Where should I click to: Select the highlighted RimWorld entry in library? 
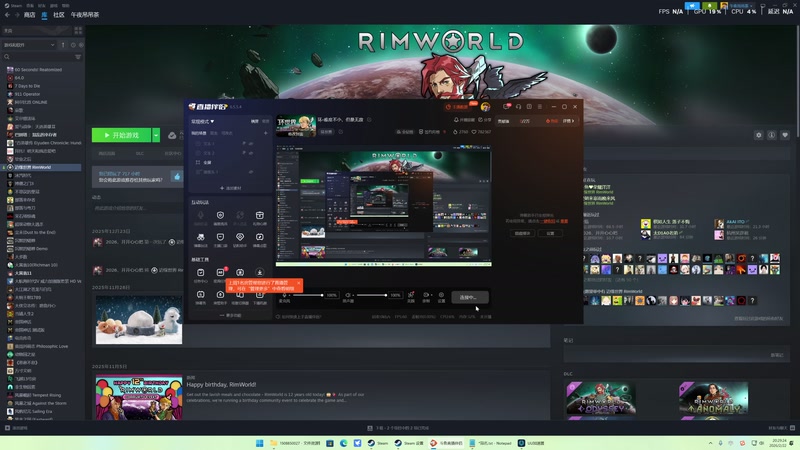click(41, 167)
